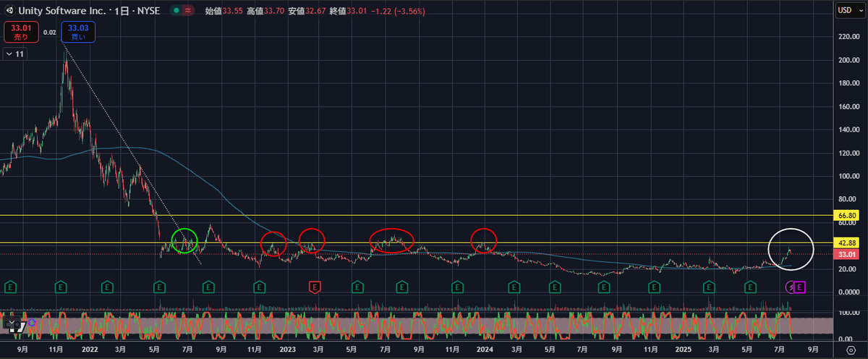Click the 2023 label on the time axis
The image size is (868, 359).
[x=288, y=349]
